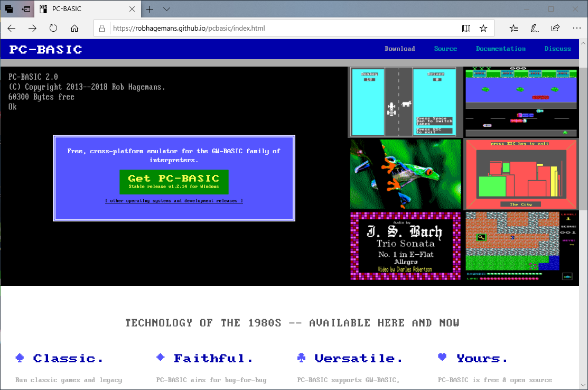Open a new tab with the plus button

[150, 9]
